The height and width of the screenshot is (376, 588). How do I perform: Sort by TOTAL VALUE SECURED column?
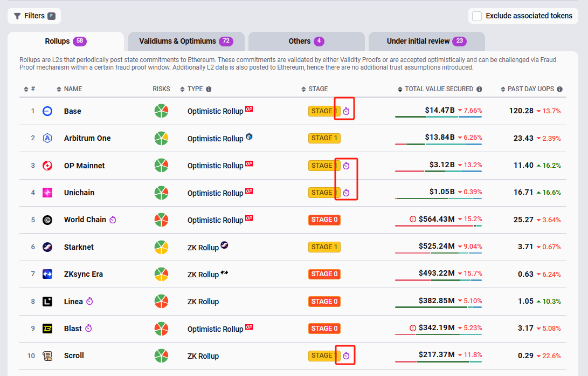click(x=435, y=89)
